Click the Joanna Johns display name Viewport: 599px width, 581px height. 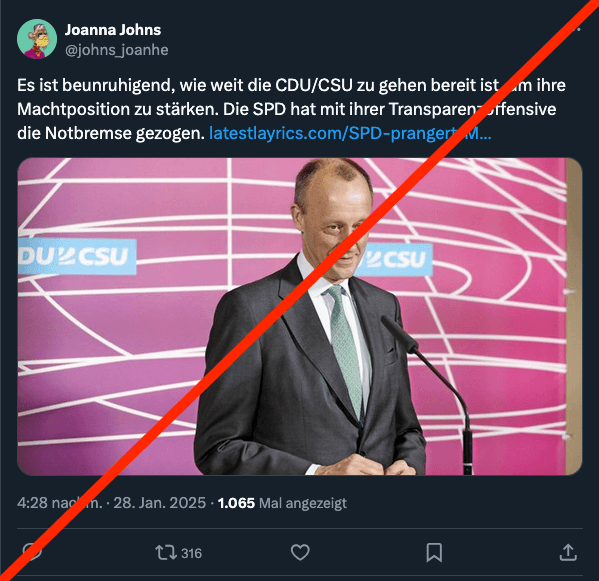113,30
